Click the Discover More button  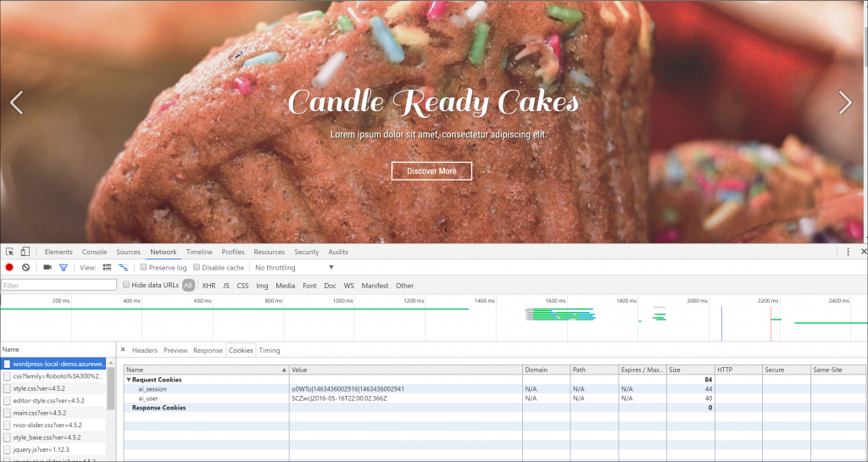pyautogui.click(x=431, y=171)
